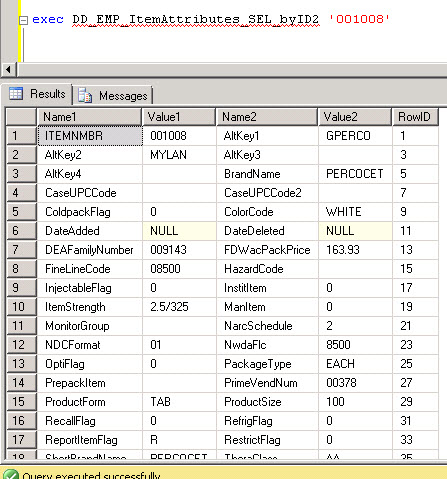Click the ItemStrength cell
Viewport: 447px width, 479px height.
90,307
